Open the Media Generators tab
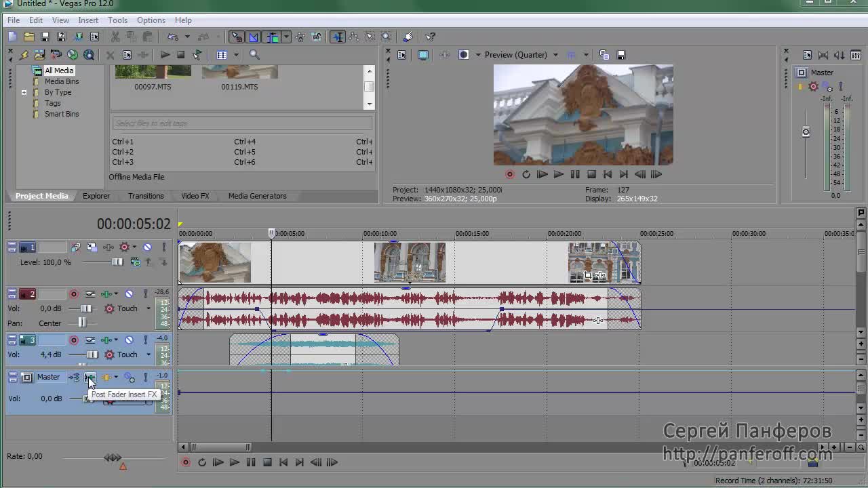The height and width of the screenshot is (488, 868). tap(258, 196)
